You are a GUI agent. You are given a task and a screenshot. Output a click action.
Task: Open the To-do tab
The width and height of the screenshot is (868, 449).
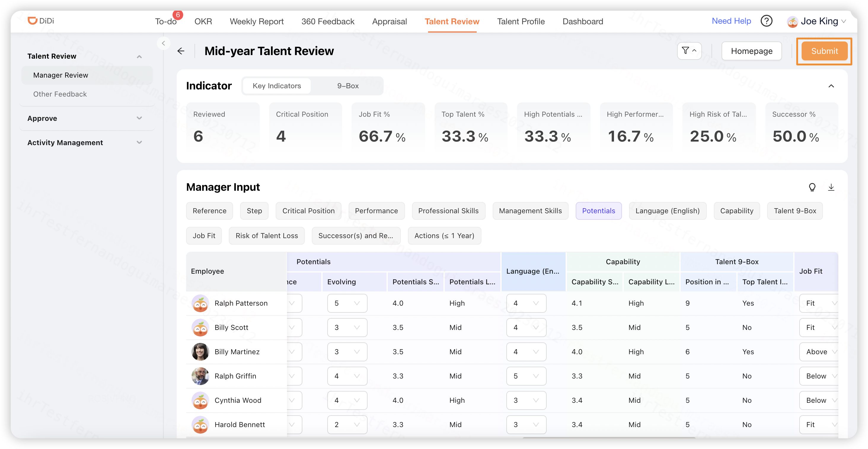click(x=165, y=22)
